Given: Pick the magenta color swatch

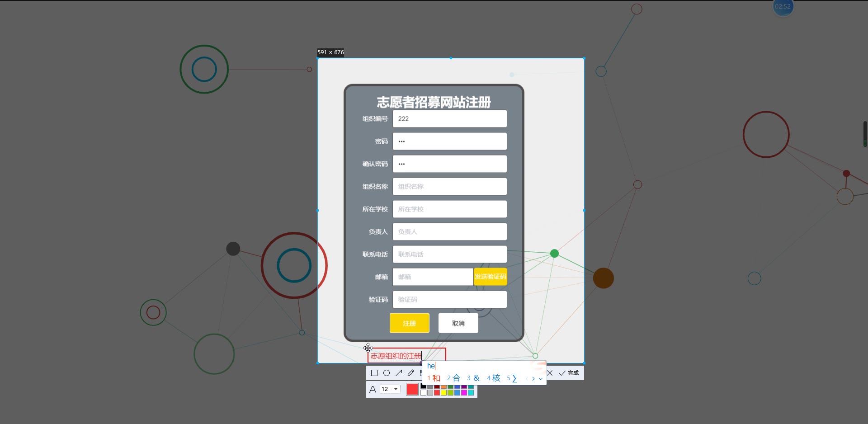Looking at the screenshot, I should tap(464, 392).
